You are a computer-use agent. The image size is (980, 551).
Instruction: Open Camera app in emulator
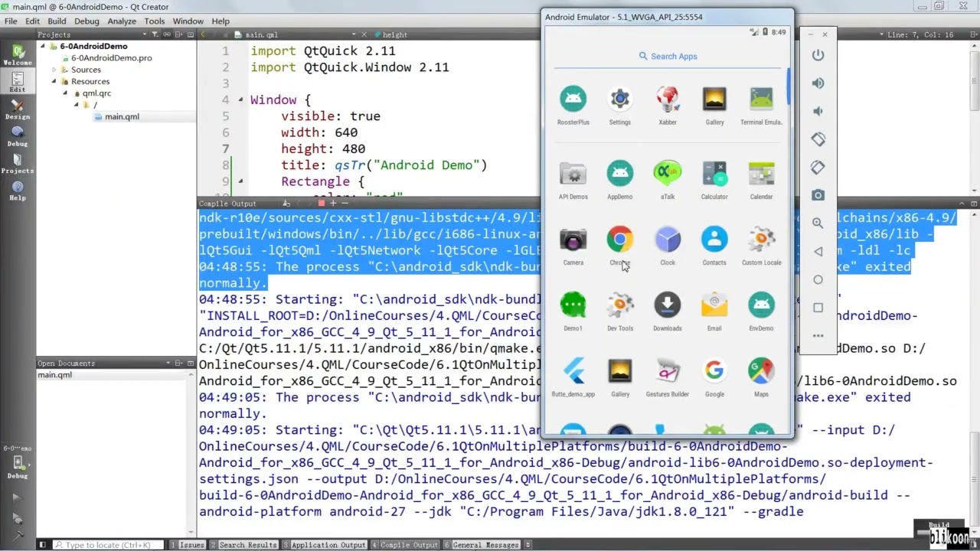coord(573,246)
